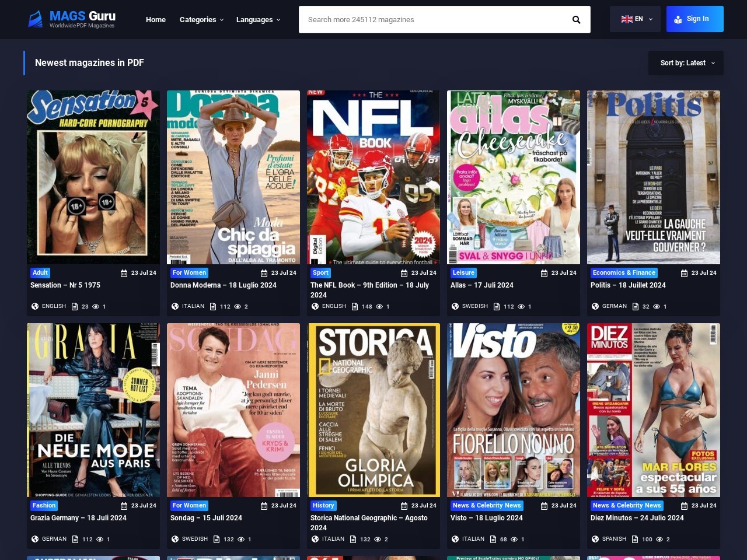
Task: Click the pages icon on Sondag card
Action: tap(217, 539)
